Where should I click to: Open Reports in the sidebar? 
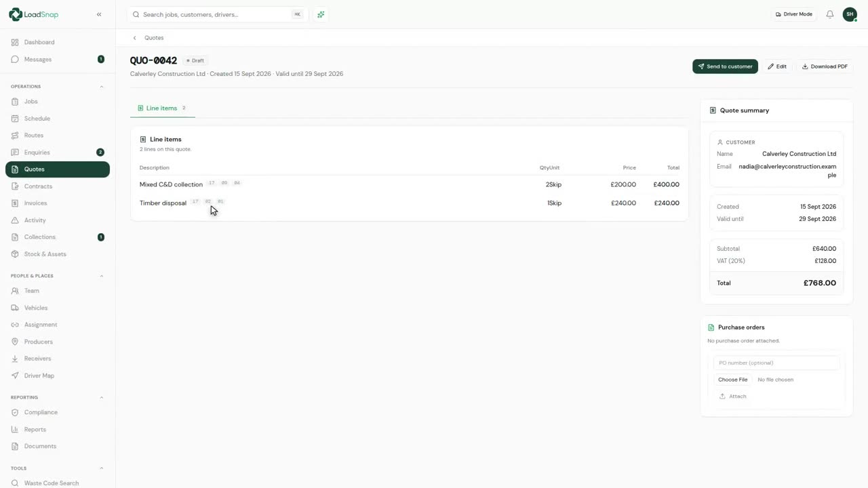58,429
